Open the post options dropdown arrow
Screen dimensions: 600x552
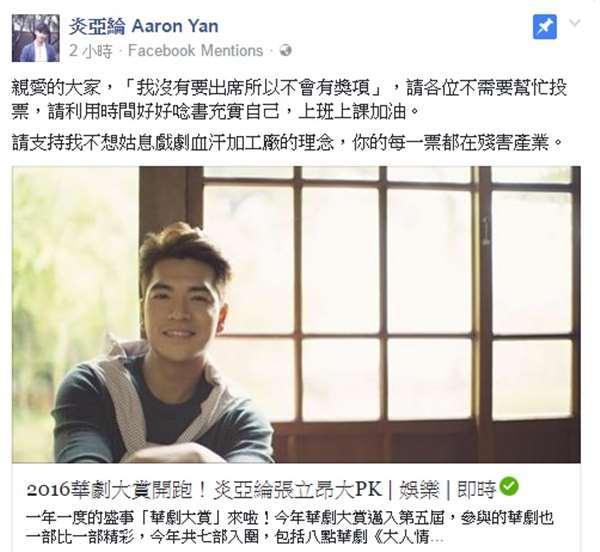click(x=574, y=23)
